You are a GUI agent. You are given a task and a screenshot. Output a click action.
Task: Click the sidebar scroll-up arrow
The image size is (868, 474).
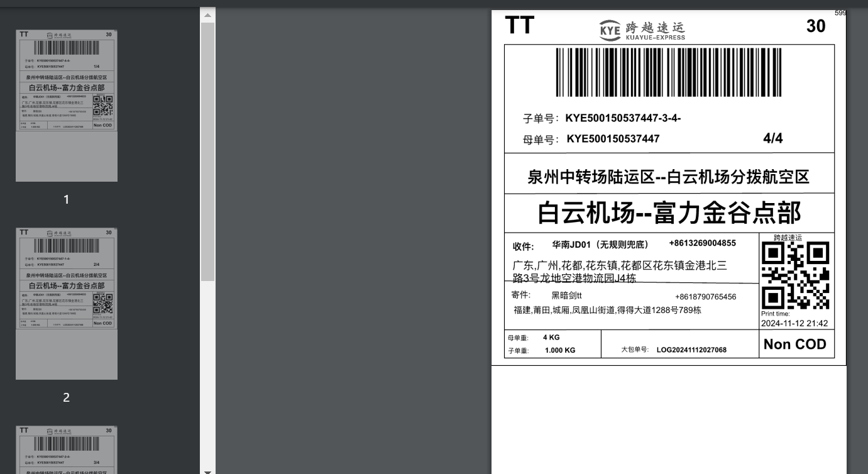point(207,14)
